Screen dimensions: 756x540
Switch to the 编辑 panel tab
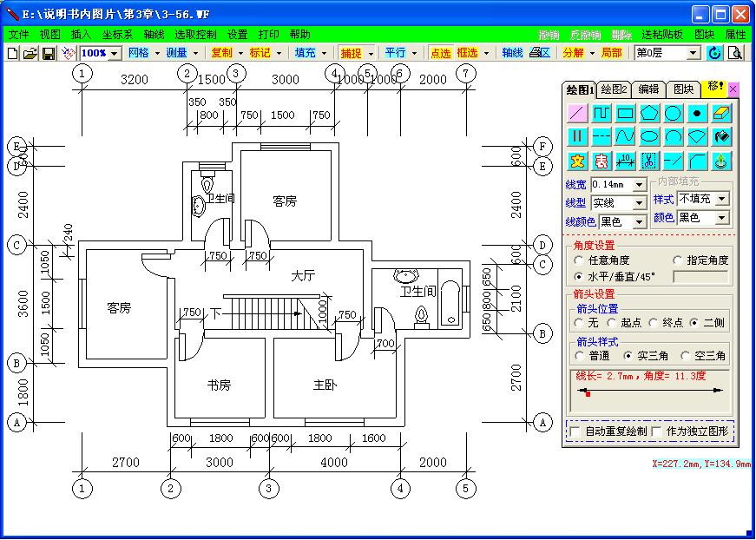648,89
